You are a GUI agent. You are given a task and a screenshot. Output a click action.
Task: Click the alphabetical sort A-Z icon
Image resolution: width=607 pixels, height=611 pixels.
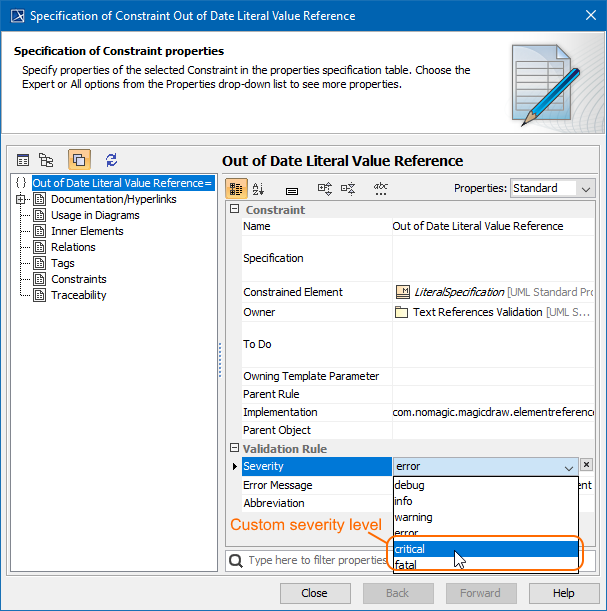259,188
